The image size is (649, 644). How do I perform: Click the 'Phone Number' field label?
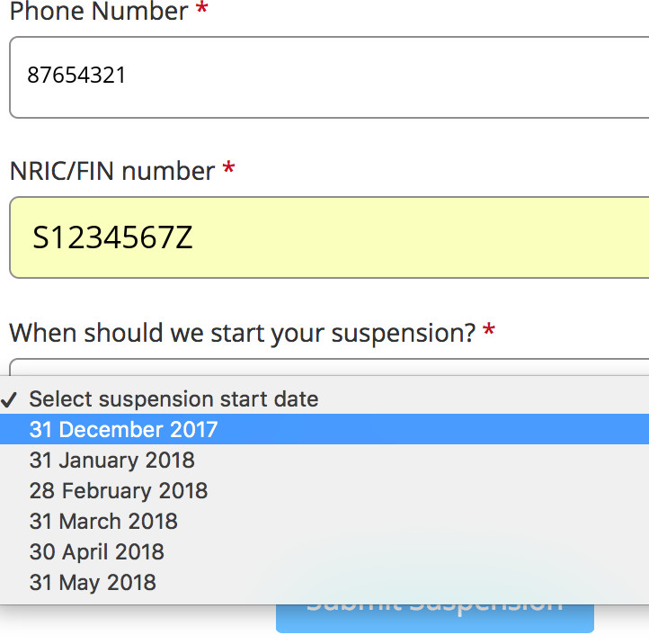coord(99,12)
